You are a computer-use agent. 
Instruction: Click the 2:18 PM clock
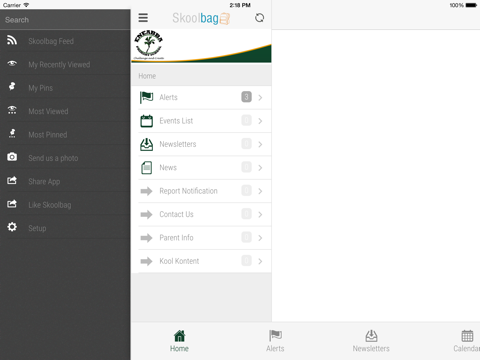click(240, 5)
